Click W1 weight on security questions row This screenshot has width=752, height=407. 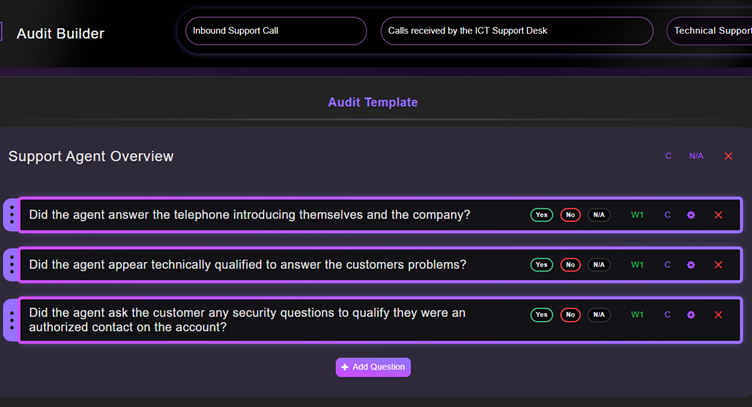(637, 315)
